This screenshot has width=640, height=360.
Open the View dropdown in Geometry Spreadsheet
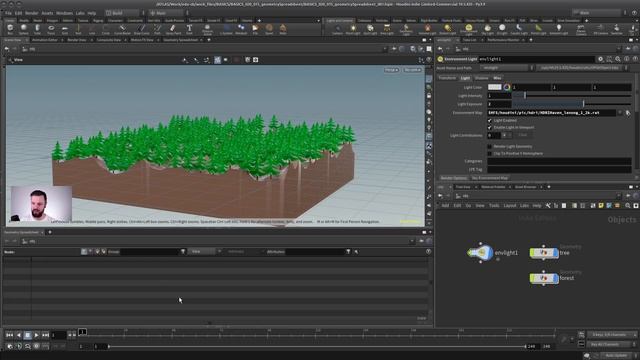coord(203,252)
